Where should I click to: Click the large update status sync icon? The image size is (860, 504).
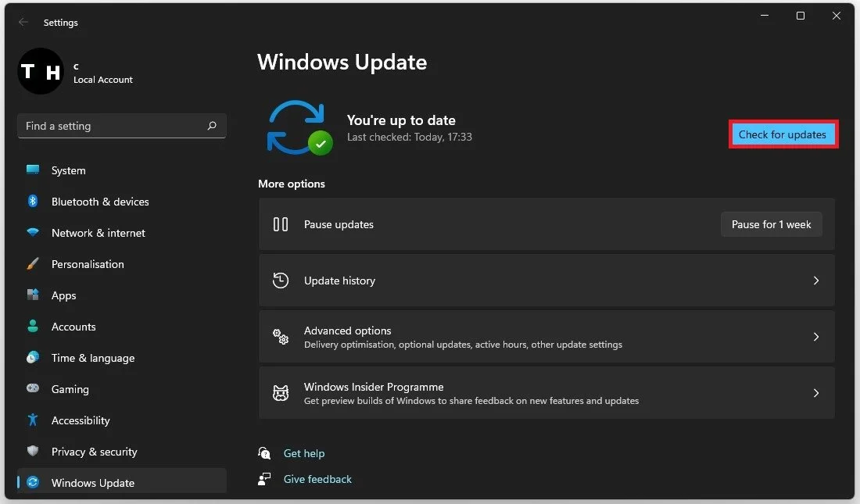coord(299,128)
